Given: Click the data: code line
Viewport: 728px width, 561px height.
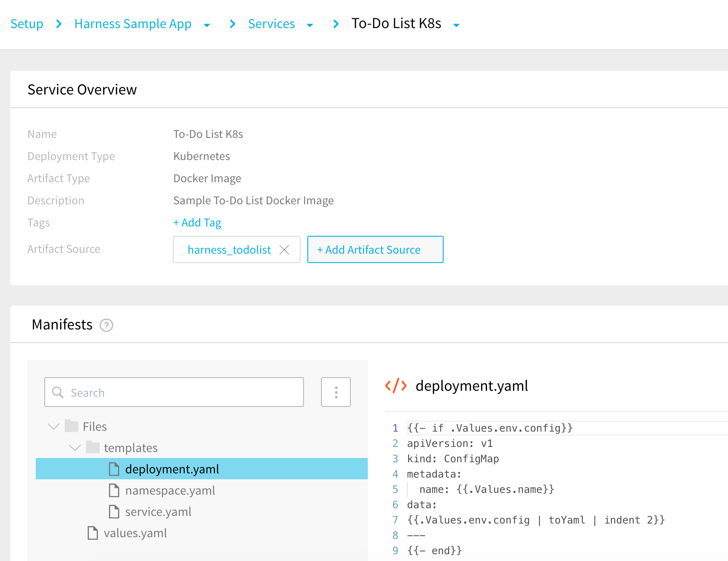Looking at the screenshot, I should (422, 505).
